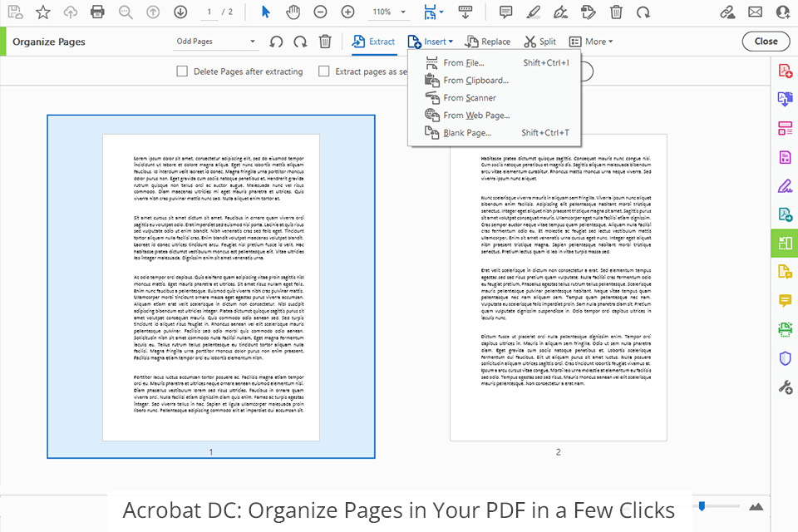
Task: Open the account profile icon
Action: [783, 12]
